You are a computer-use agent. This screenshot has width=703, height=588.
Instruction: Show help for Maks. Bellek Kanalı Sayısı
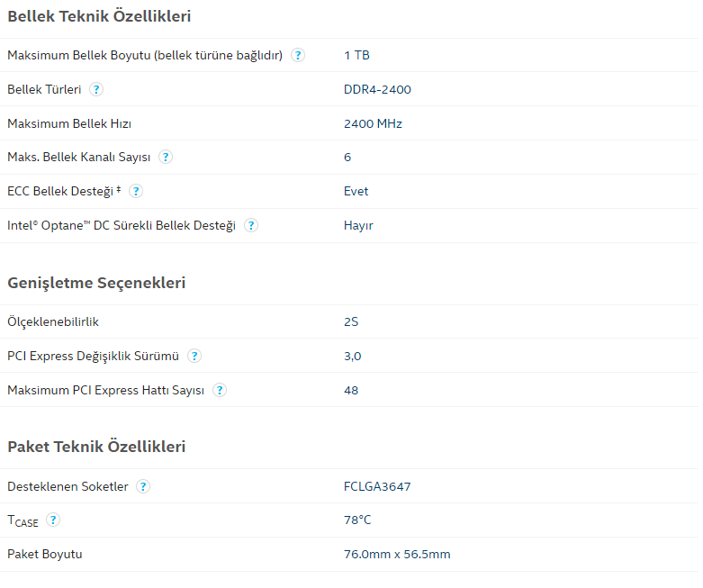coord(166,157)
